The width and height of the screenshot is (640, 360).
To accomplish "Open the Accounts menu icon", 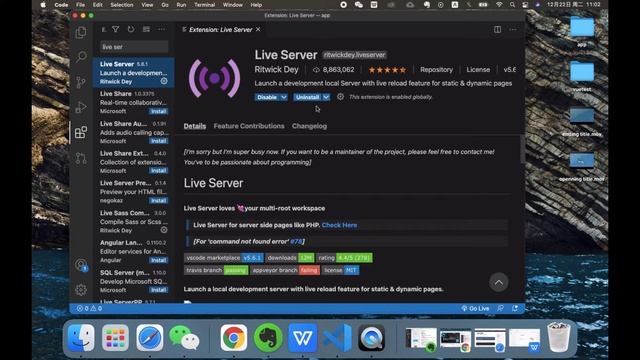I will (81, 265).
